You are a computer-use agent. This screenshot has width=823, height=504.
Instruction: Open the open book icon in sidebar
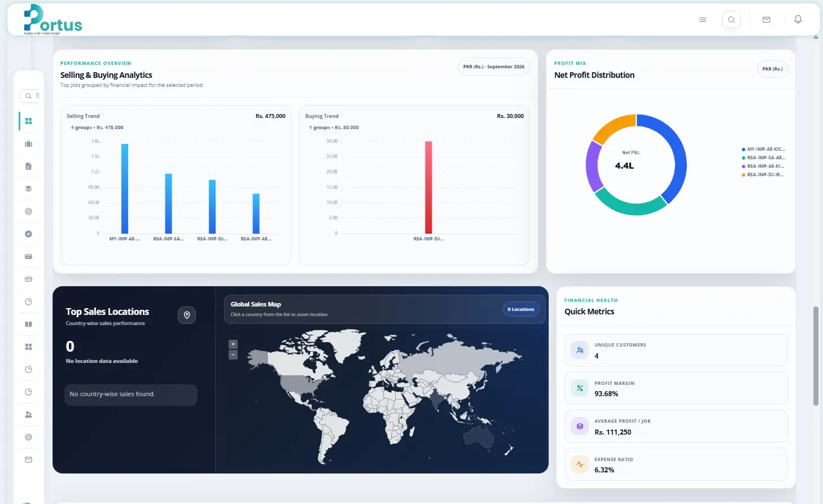tap(29, 324)
